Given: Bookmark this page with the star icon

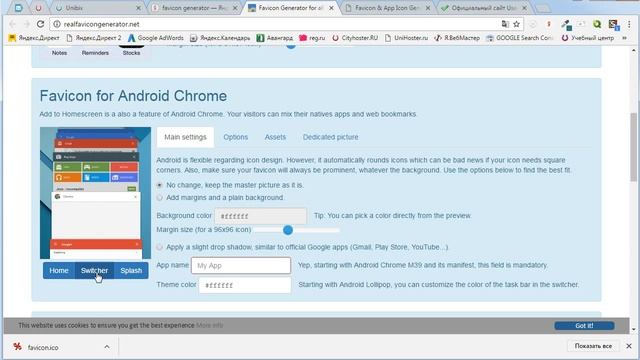Looking at the screenshot, I should (x=516, y=24).
